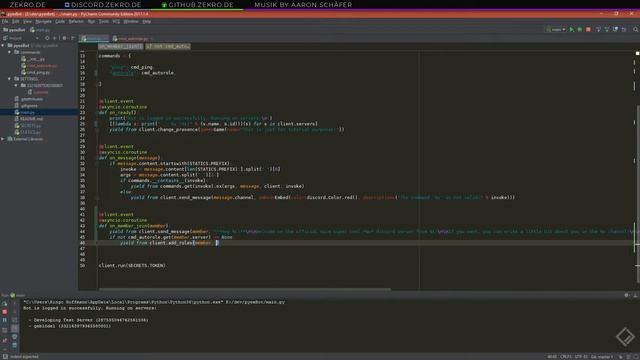Screen dimensions: 640x360
Task: Click the 'if not cmd_auto...' breadcrumb
Action: 168,46
